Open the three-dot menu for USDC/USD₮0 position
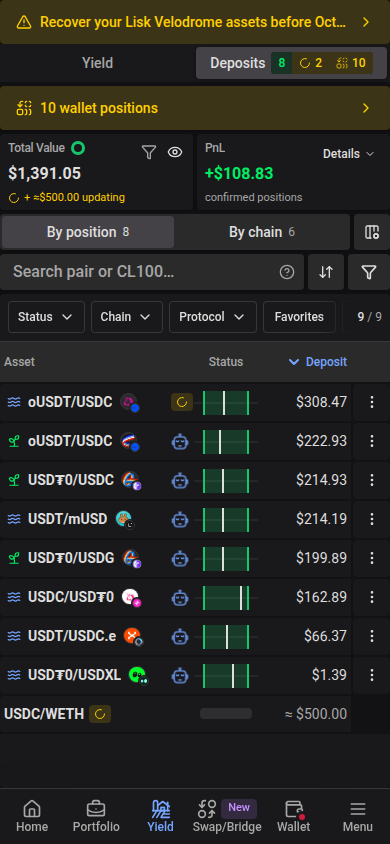This screenshot has width=390, height=844. [x=371, y=597]
